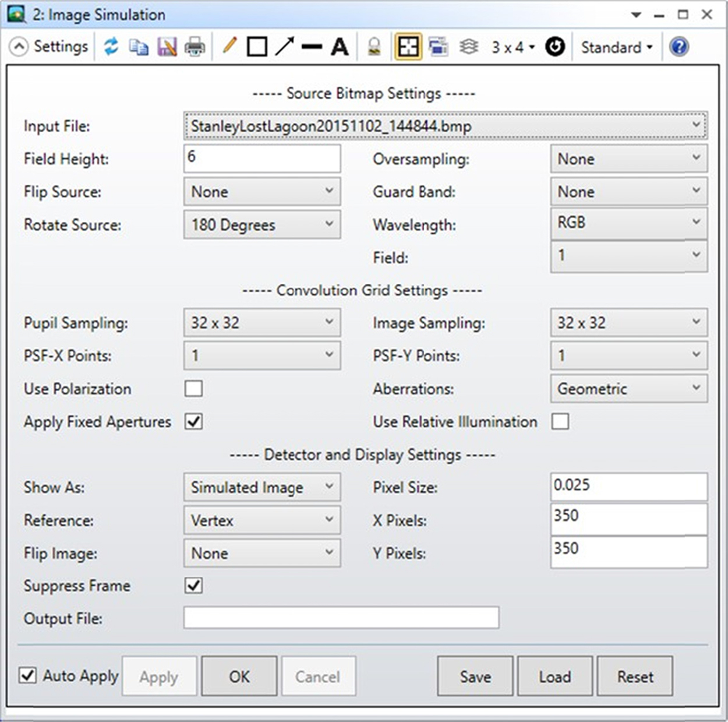This screenshot has height=722, width=728.
Task: Open the Input File dropdown
Action: [x=445, y=126]
